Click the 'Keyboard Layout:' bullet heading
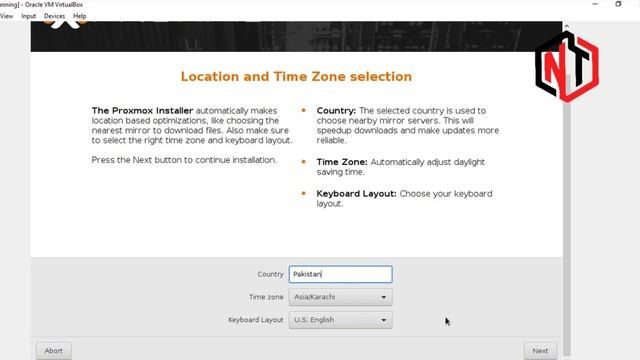Screen dimensions: 640x360 click(x=356, y=194)
